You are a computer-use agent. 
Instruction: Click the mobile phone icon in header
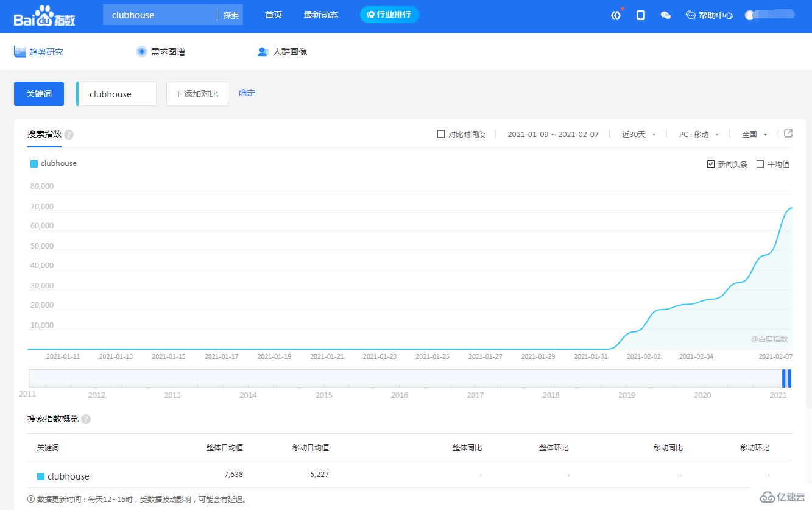click(x=641, y=15)
